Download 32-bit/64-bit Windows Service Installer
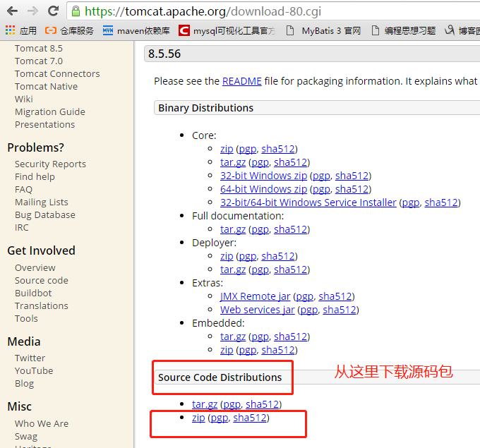Viewport: 480px width, 448px height. 308,202
